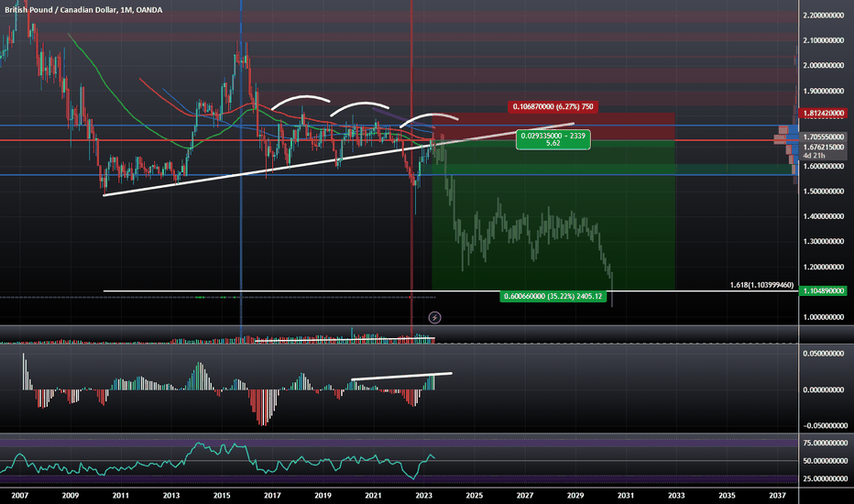Image resolution: width=854 pixels, height=504 pixels.
Task: Click the green price tag 1.104890000
Action: pyautogui.click(x=823, y=291)
